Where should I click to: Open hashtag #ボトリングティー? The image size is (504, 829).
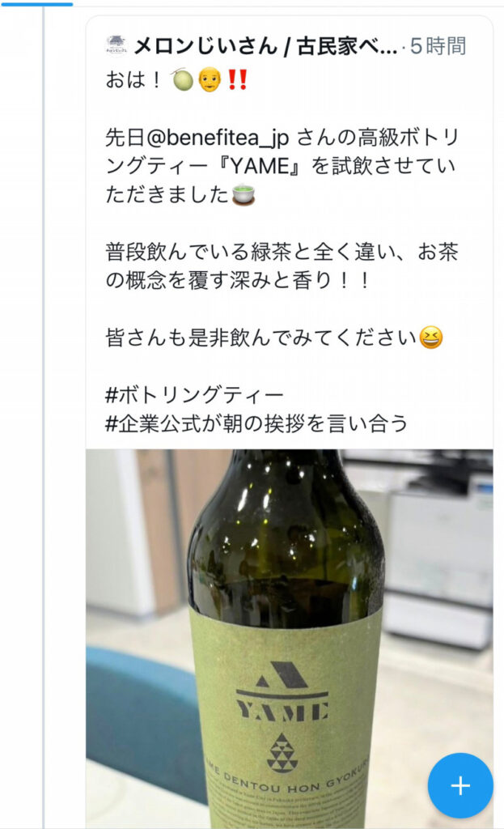[194, 395]
